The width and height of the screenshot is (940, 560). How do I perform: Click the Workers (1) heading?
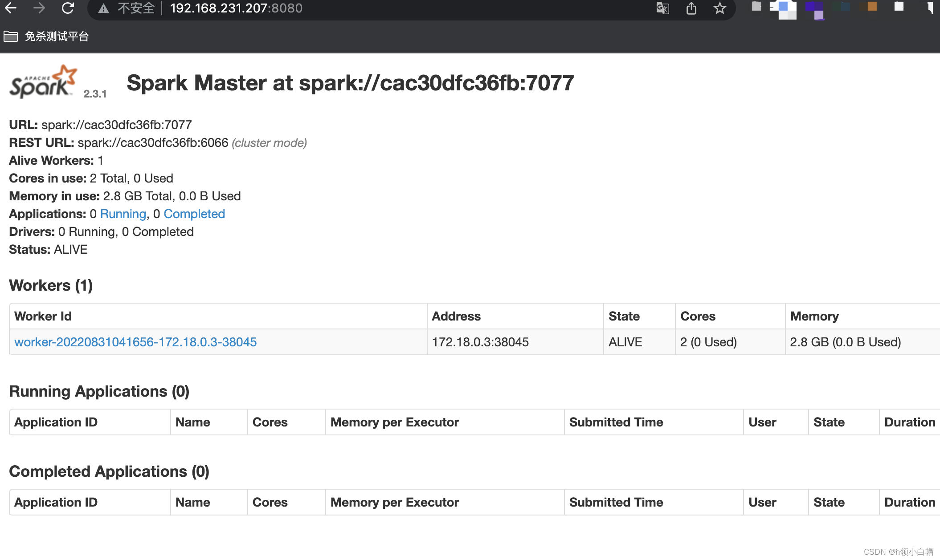click(x=51, y=285)
